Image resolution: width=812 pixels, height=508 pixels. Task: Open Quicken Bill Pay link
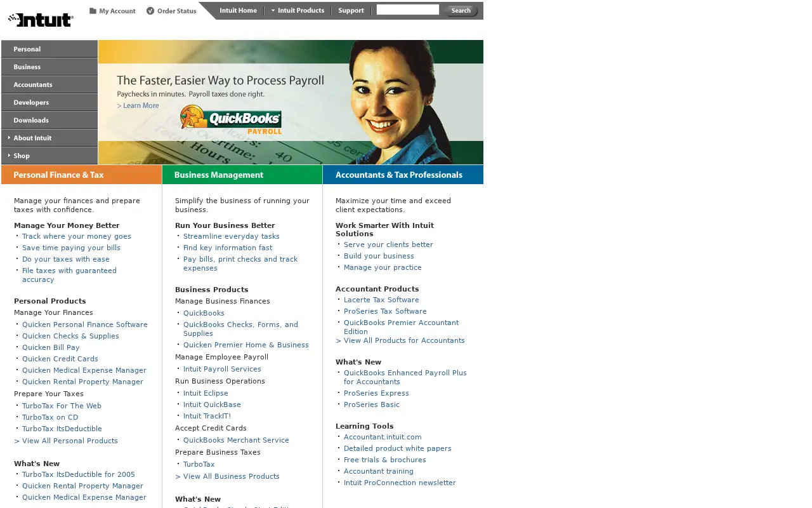click(51, 347)
